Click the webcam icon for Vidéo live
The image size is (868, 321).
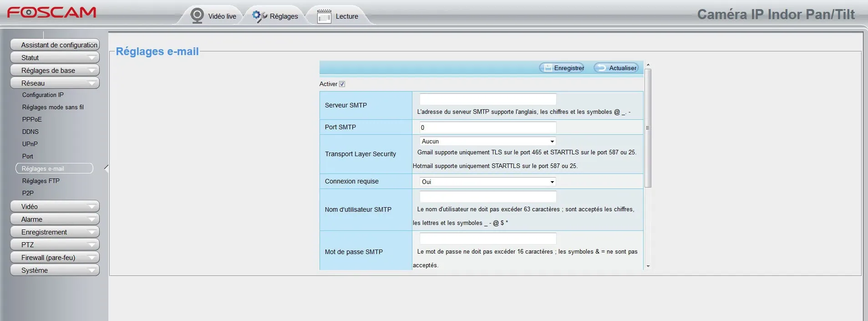click(x=197, y=16)
